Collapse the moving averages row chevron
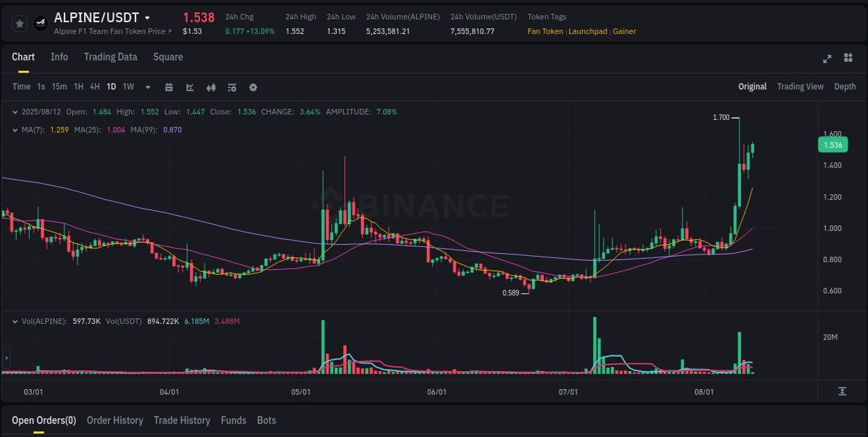Viewport: 868px width, 437px height. pos(15,130)
